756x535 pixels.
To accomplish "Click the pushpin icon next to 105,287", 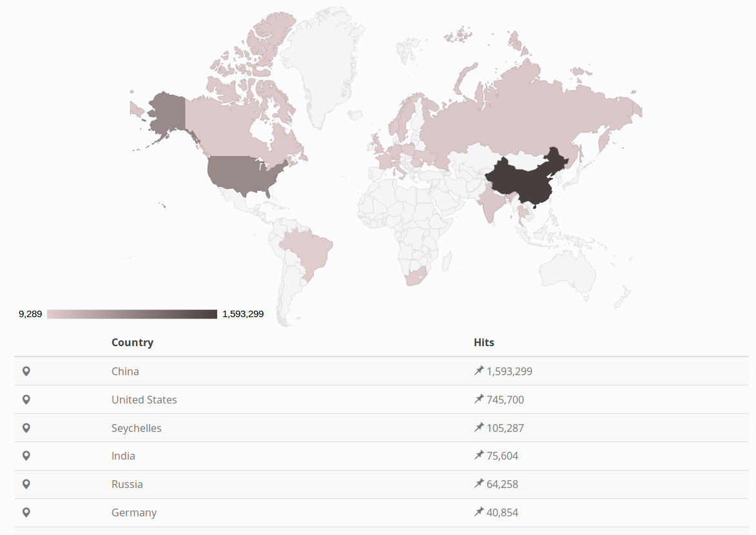I will click(x=479, y=427).
